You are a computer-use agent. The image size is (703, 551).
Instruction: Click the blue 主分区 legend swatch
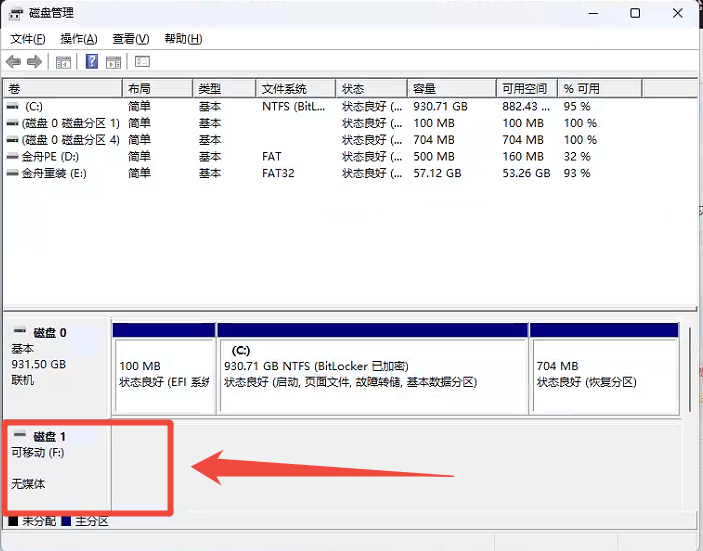click(66, 521)
